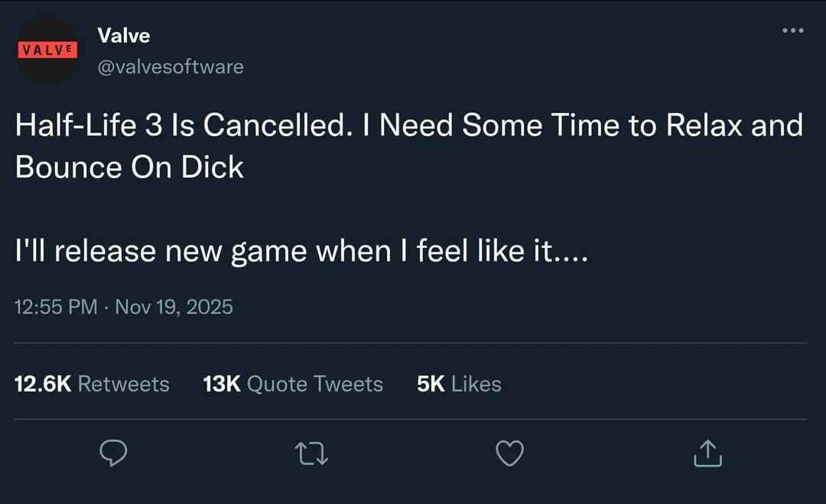Click the word "Relax" in the tweet
The image size is (826, 504).
click(704, 125)
